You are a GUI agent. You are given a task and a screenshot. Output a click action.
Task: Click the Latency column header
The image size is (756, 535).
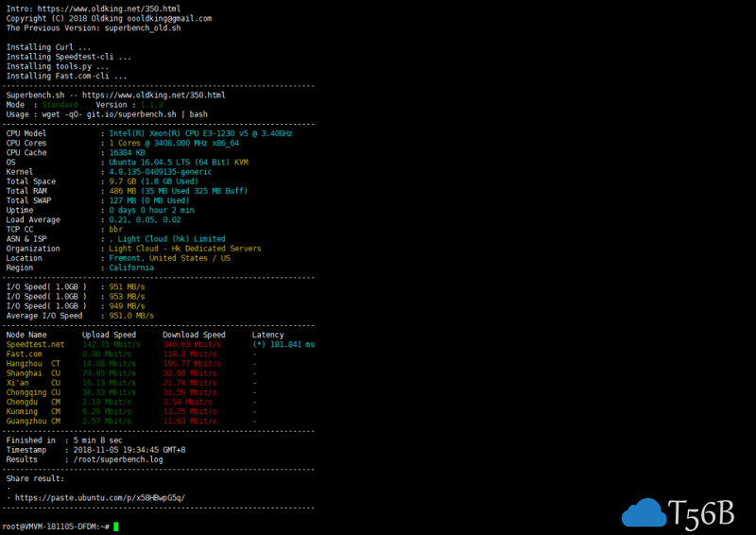[268, 335]
